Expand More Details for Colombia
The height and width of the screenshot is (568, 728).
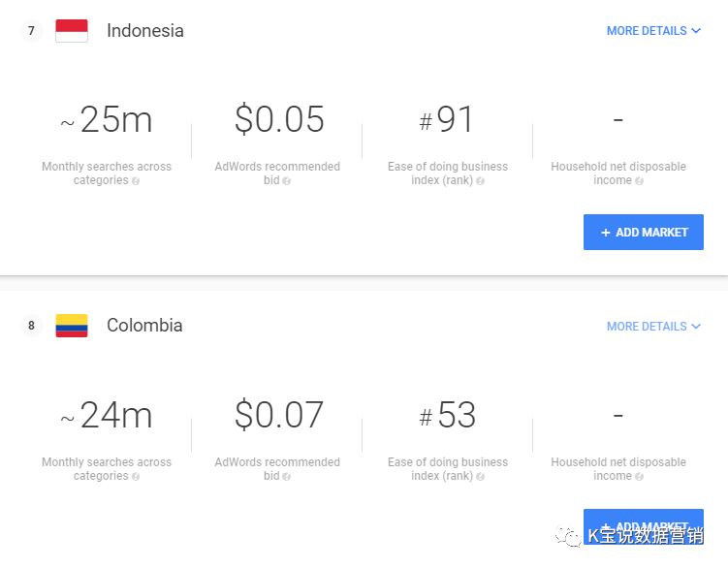(652, 327)
